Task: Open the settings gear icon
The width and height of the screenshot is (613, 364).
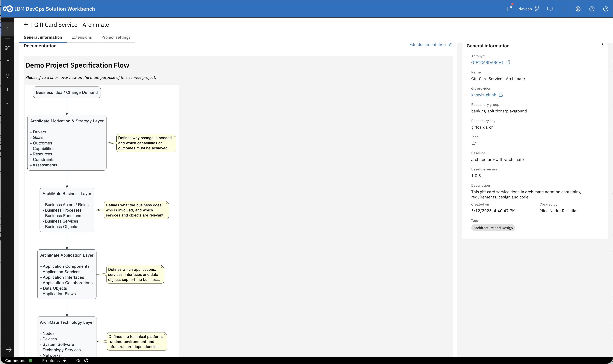Action: [x=578, y=9]
